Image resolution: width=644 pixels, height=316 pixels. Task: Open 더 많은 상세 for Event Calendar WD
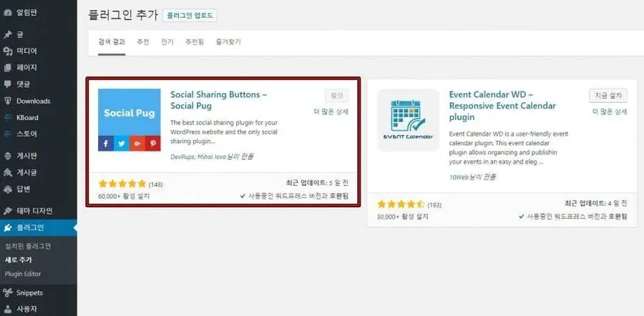click(x=610, y=112)
